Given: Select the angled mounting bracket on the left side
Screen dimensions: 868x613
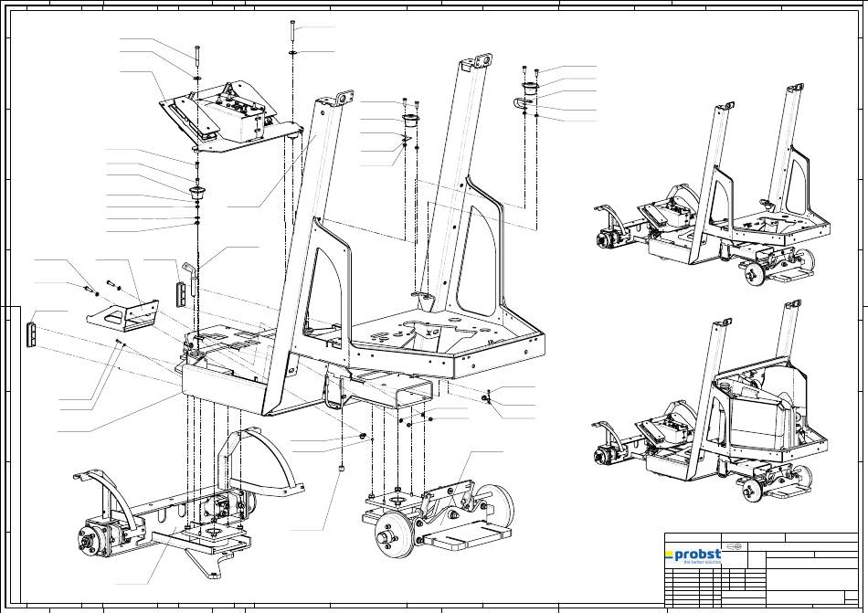Looking at the screenshot, I should 124,314.
